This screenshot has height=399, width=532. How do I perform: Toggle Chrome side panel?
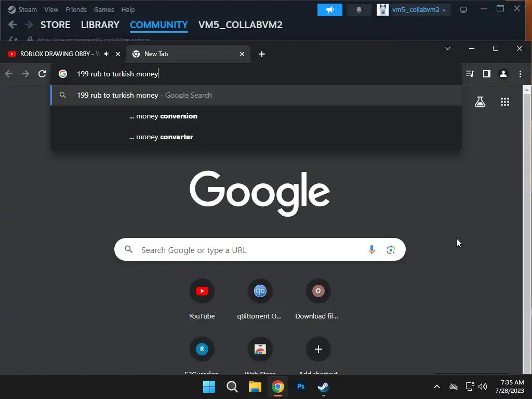[486, 74]
